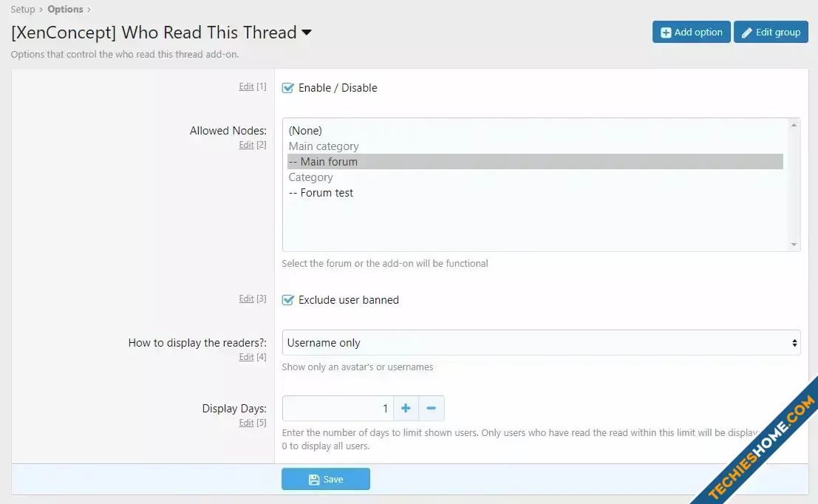Go to Options breadcrumb
818x504 pixels.
click(65, 10)
